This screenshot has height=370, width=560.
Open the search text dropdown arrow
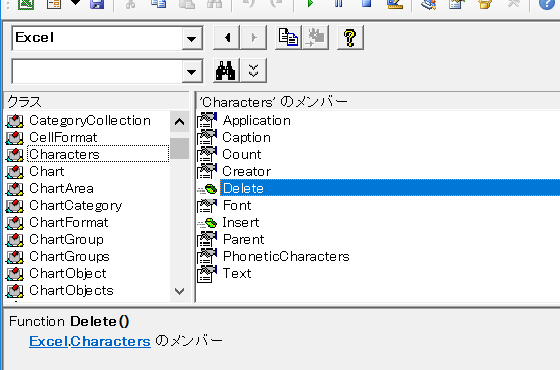192,72
